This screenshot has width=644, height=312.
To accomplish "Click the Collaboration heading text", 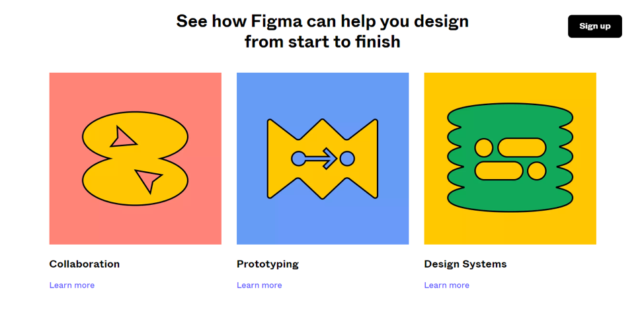I will 85,264.
